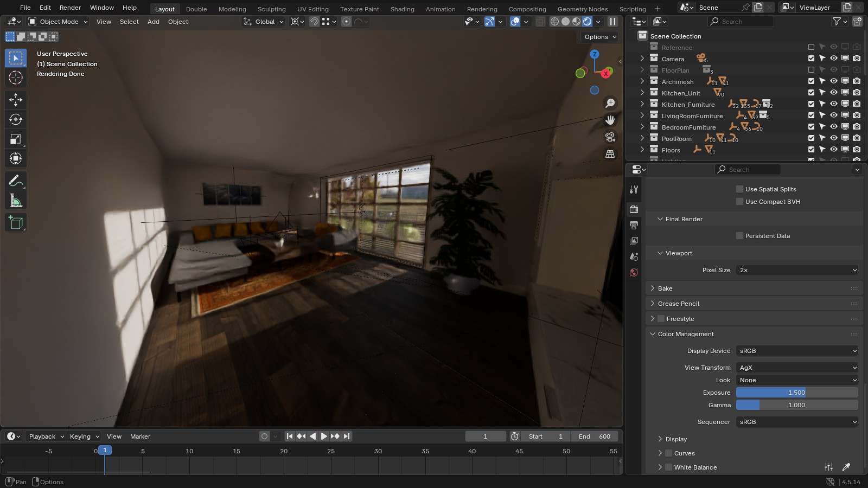The height and width of the screenshot is (488, 868).
Task: Expand the LivingRoomFurniture collection
Action: click(x=642, y=115)
